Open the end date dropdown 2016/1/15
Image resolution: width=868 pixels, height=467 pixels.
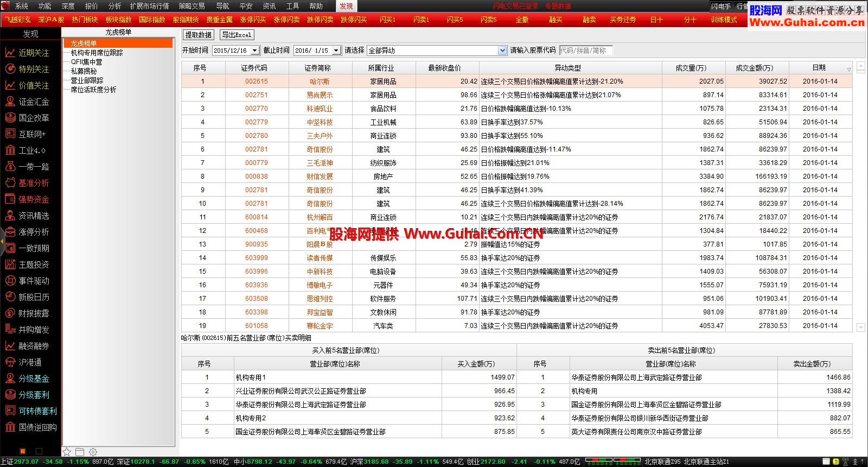336,51
